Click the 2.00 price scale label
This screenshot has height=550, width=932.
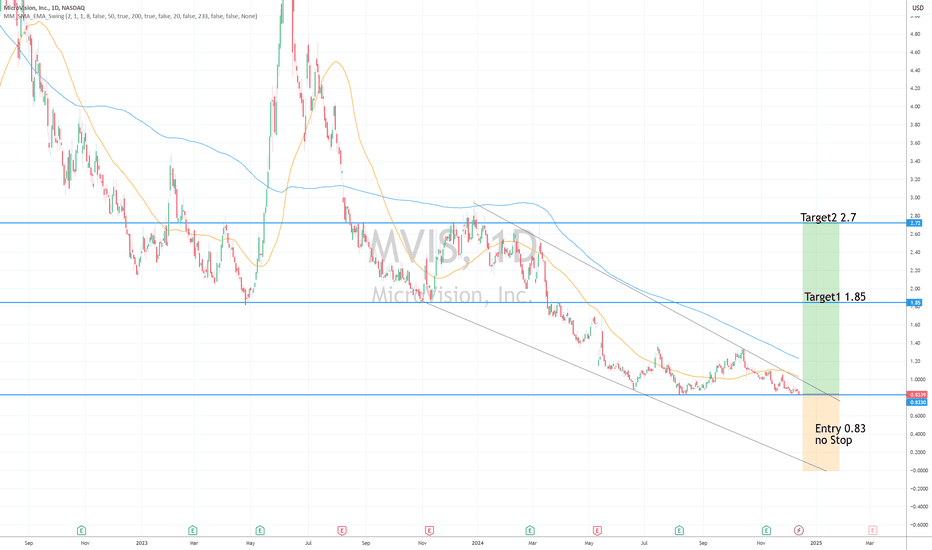click(915, 288)
